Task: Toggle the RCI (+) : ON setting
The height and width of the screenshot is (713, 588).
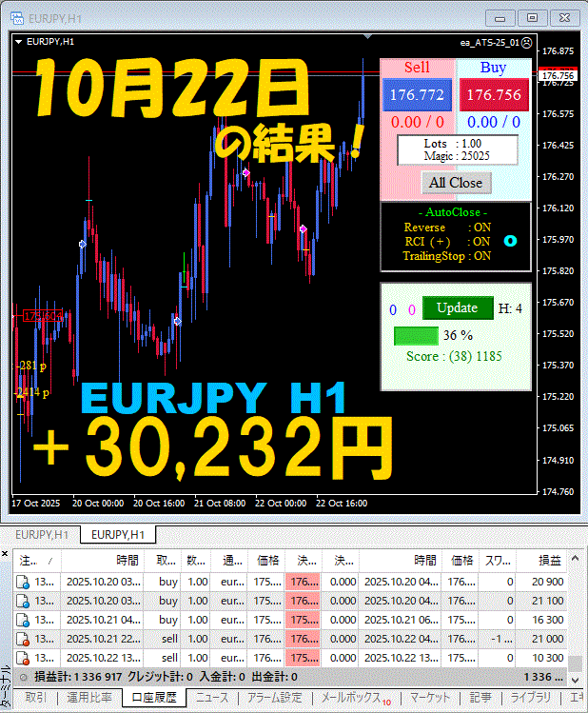Action: [447, 242]
